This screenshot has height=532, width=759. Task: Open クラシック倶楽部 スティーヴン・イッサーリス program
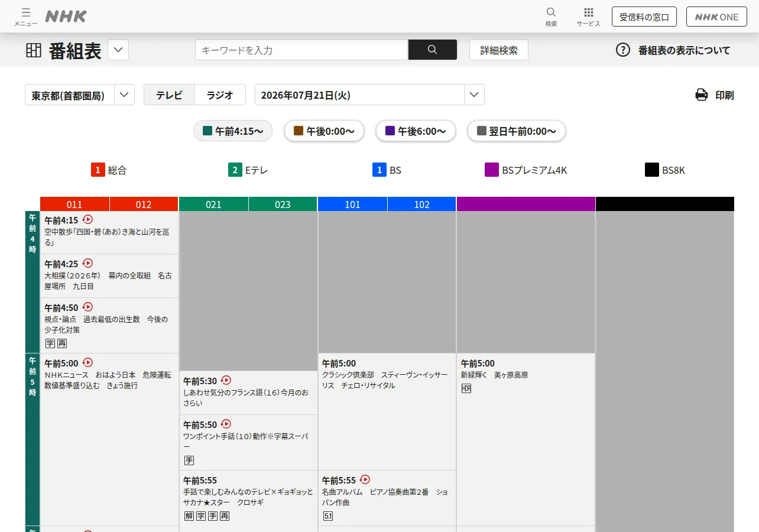387,411
